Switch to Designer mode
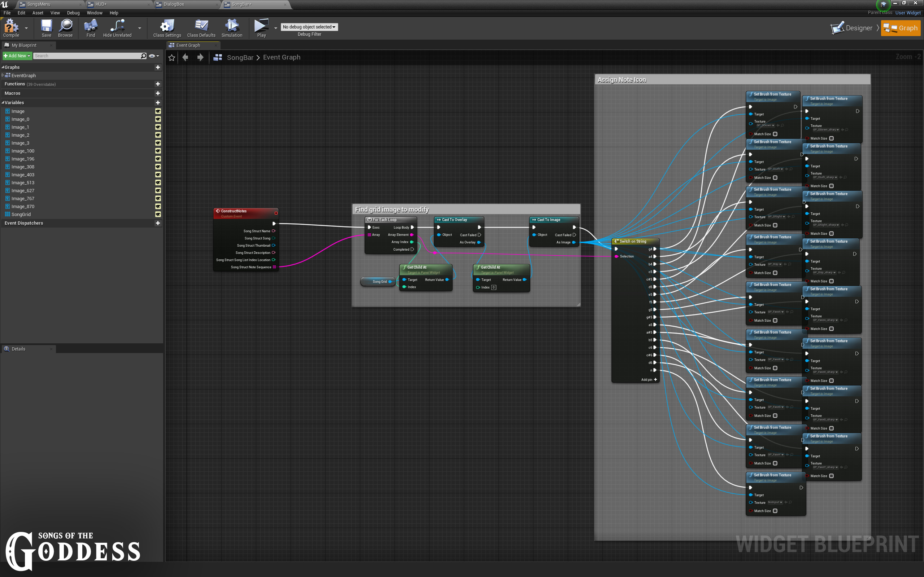This screenshot has width=924, height=577. click(852, 28)
